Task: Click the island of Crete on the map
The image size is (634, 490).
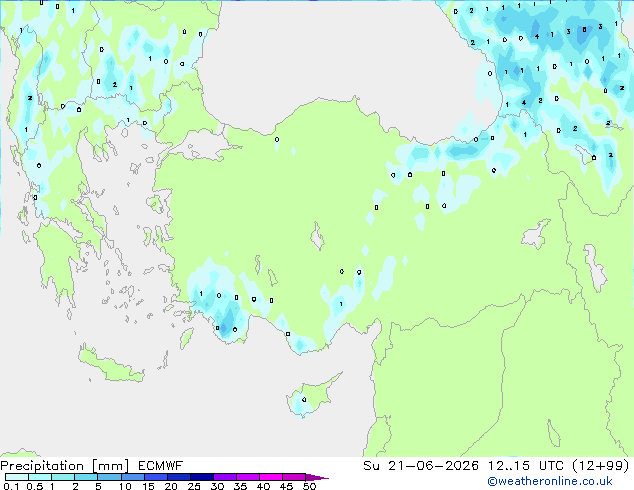Action: point(110,365)
